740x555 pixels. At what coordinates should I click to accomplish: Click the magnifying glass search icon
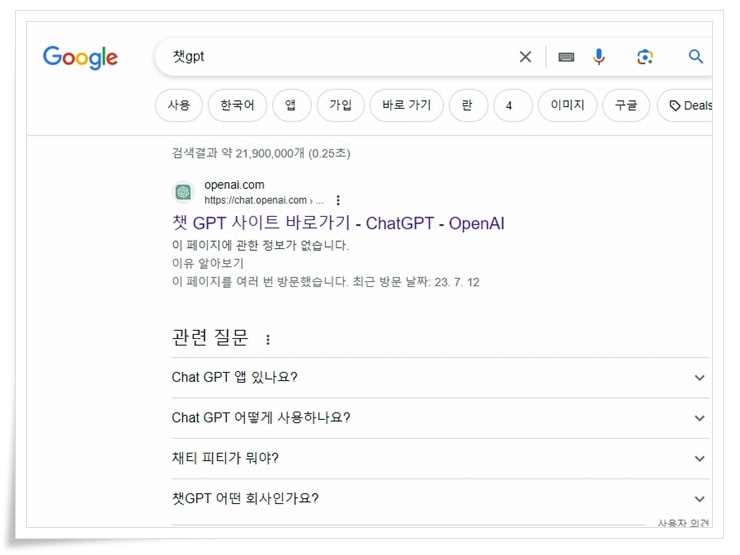tap(696, 57)
